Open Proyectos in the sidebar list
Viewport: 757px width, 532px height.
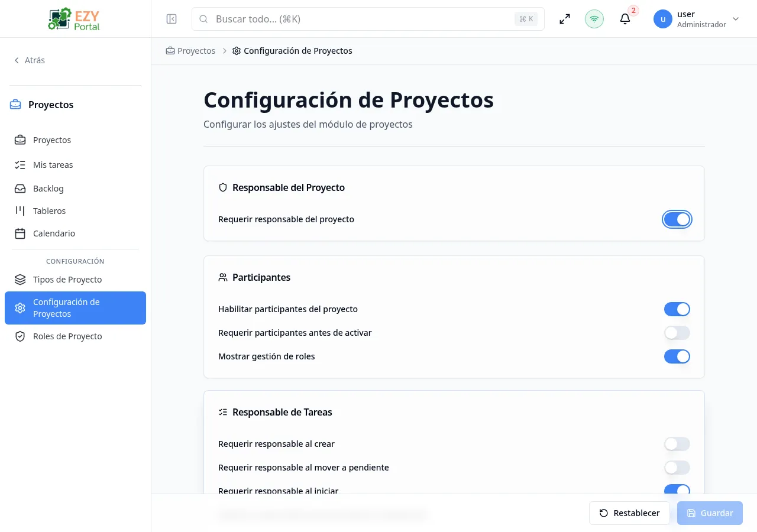click(75, 140)
